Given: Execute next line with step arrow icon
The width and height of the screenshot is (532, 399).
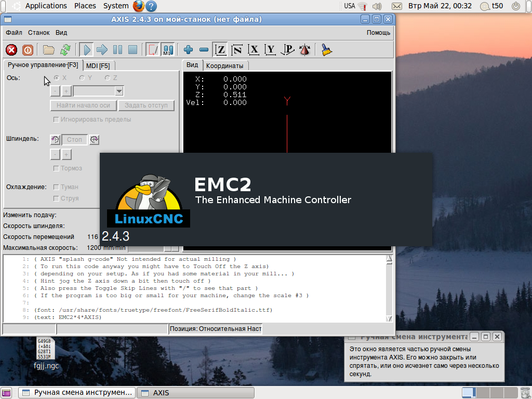Looking at the screenshot, I should [x=102, y=50].
